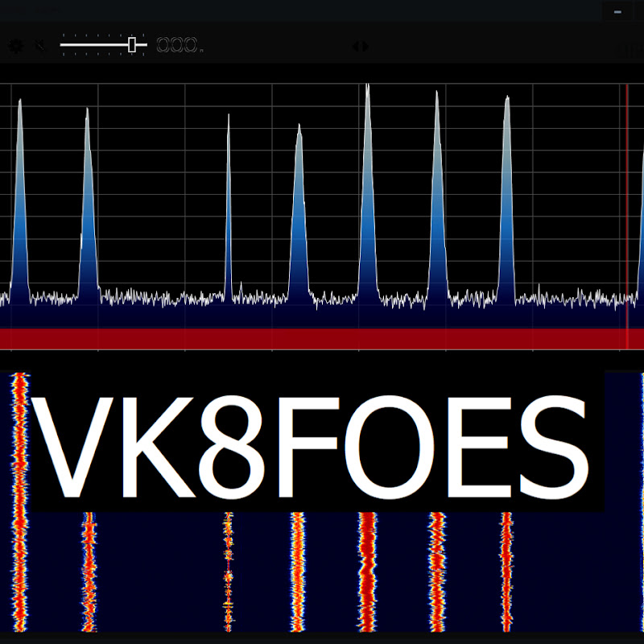
Task: Mute audio with the speaker icon
Action: pos(39,46)
